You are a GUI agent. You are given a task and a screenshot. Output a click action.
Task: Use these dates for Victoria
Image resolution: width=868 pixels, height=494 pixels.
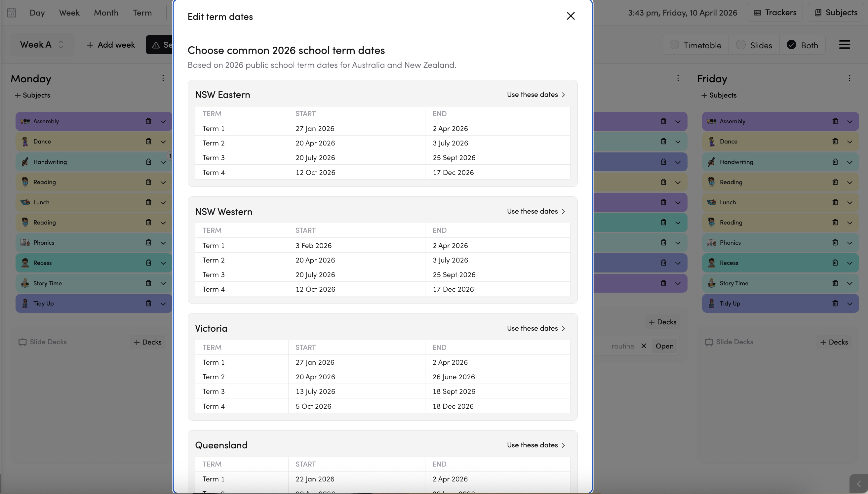[x=536, y=328]
